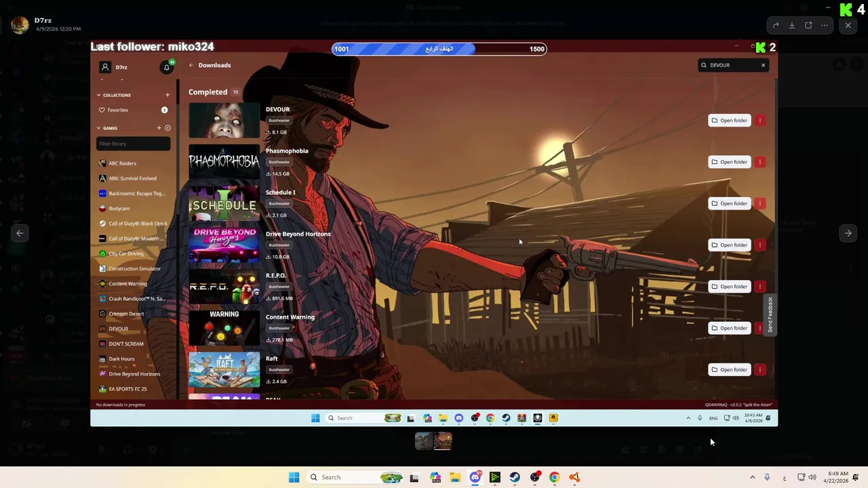The image size is (868, 488).
Task: Open folder for the R.E.P.O. download
Action: pos(729,287)
